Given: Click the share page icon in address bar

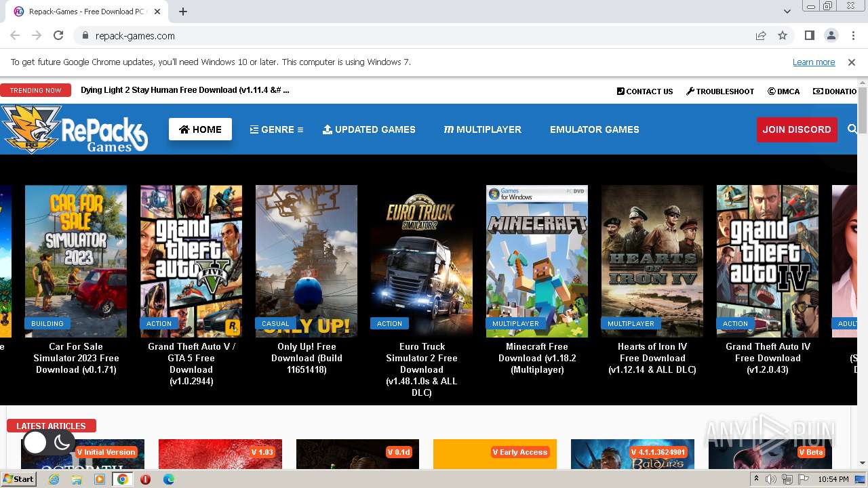Looking at the screenshot, I should tap(761, 36).
